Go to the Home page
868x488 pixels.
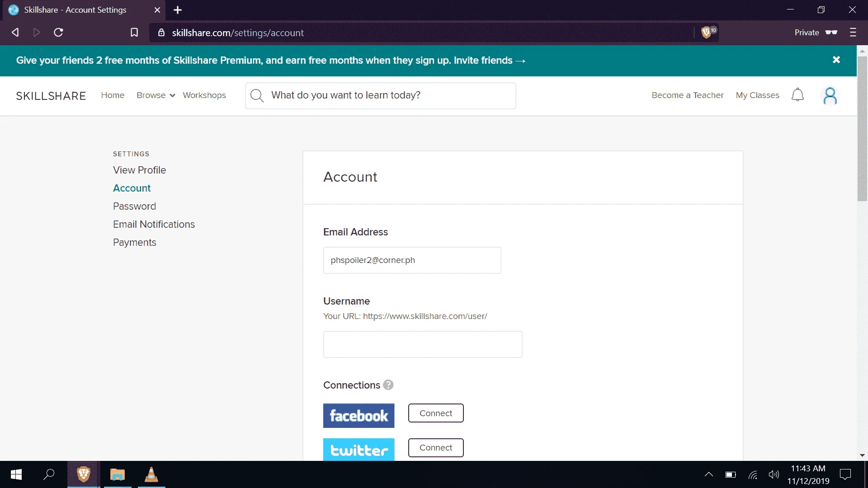[x=113, y=95]
